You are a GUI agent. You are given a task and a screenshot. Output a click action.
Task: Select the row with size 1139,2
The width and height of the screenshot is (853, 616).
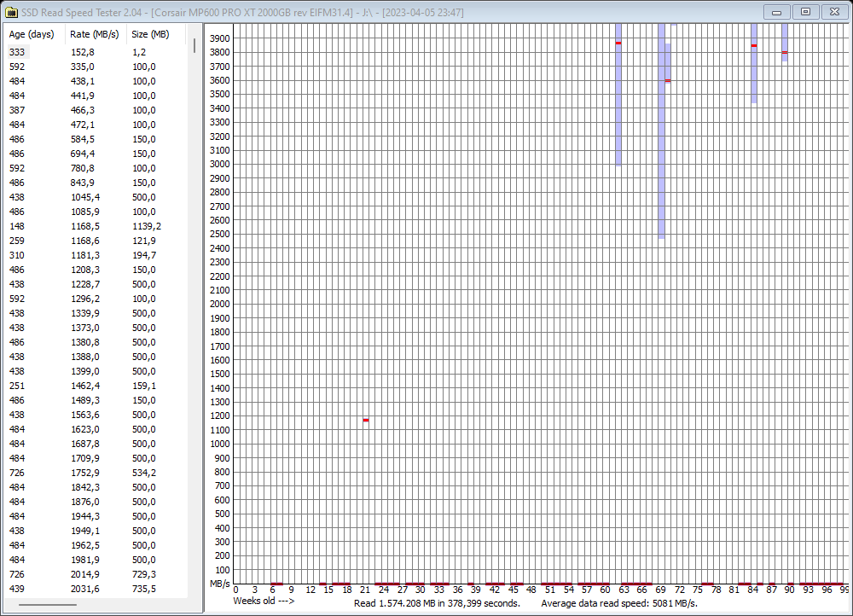point(96,226)
